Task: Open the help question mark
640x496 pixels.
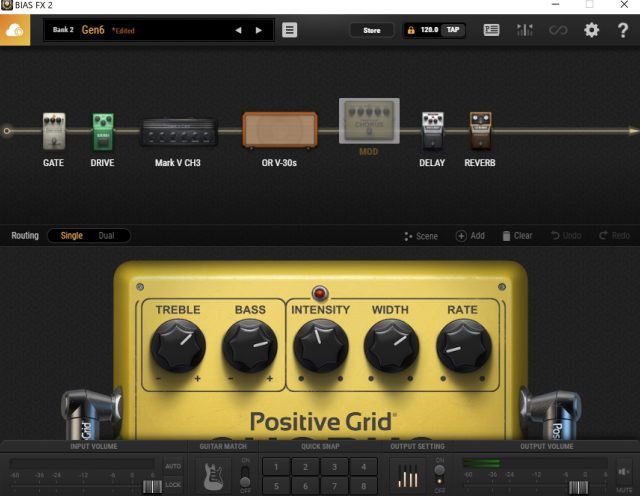Action: [x=623, y=30]
